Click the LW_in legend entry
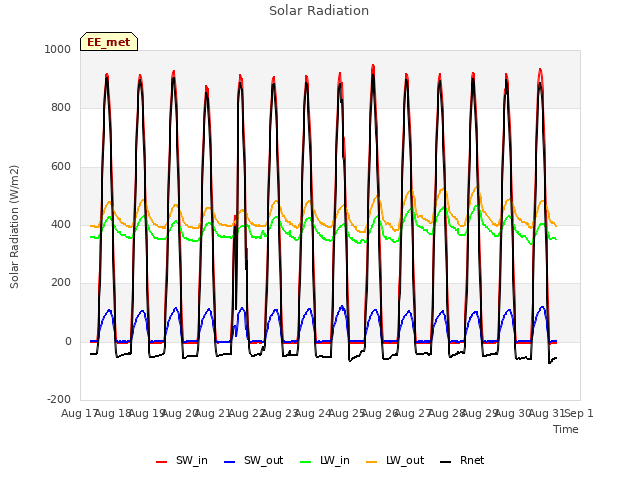This screenshot has width=640, height=480. 325,461
